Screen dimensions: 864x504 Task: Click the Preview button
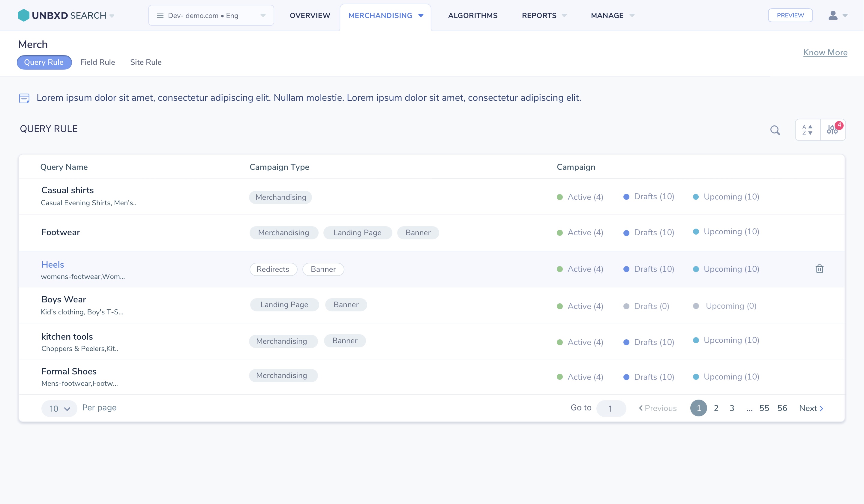click(790, 15)
